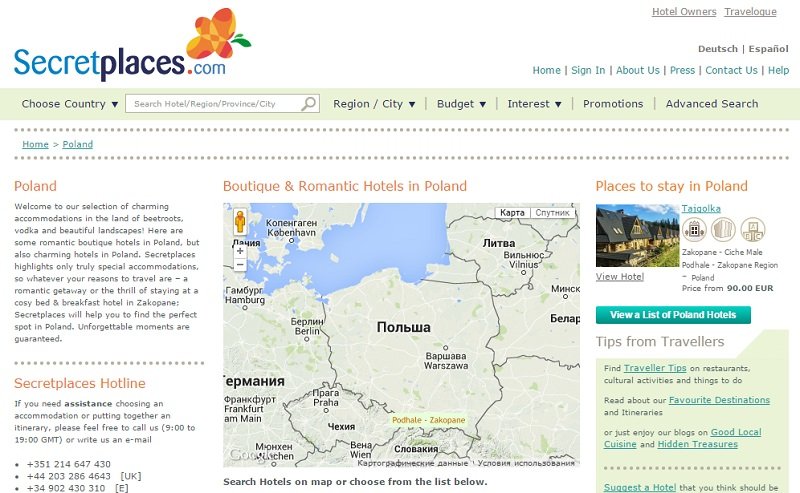
Task: Open Advanced Search menu item
Action: coord(712,104)
